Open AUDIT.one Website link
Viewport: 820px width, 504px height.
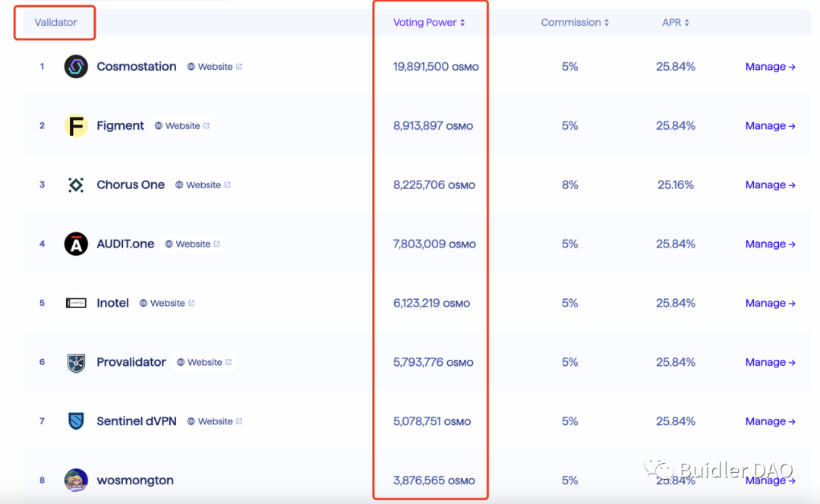pyautogui.click(x=192, y=244)
